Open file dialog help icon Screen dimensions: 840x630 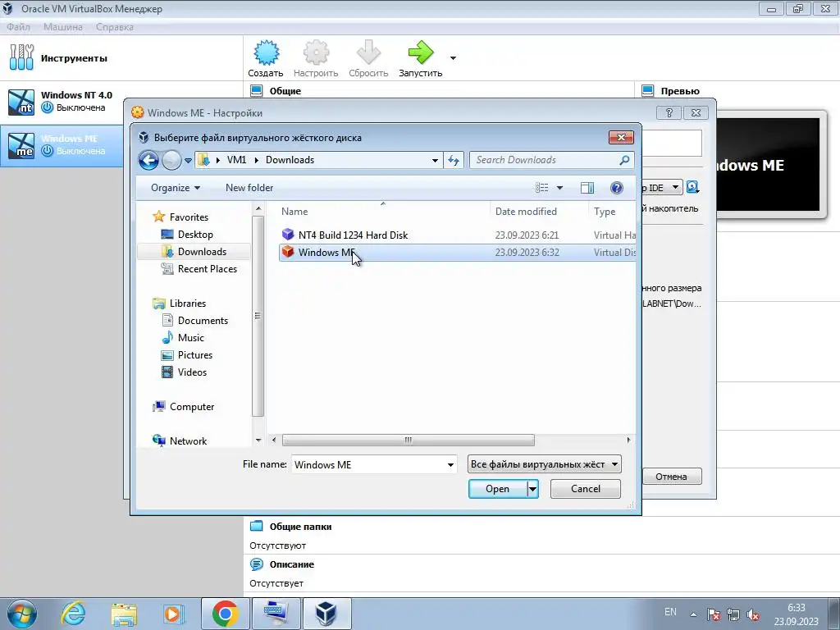(x=617, y=188)
